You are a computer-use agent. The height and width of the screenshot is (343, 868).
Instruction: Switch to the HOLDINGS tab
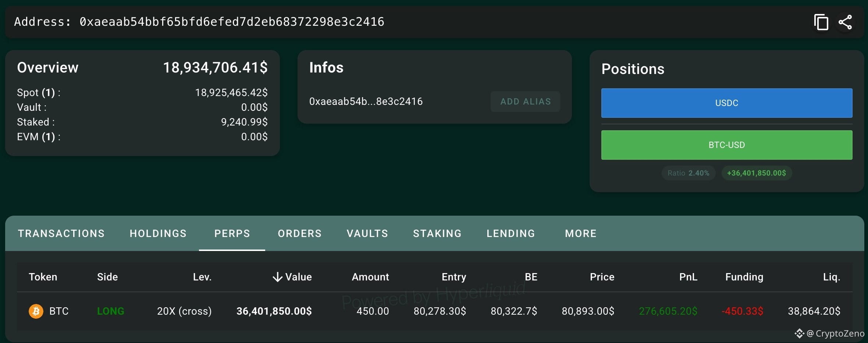pos(158,233)
